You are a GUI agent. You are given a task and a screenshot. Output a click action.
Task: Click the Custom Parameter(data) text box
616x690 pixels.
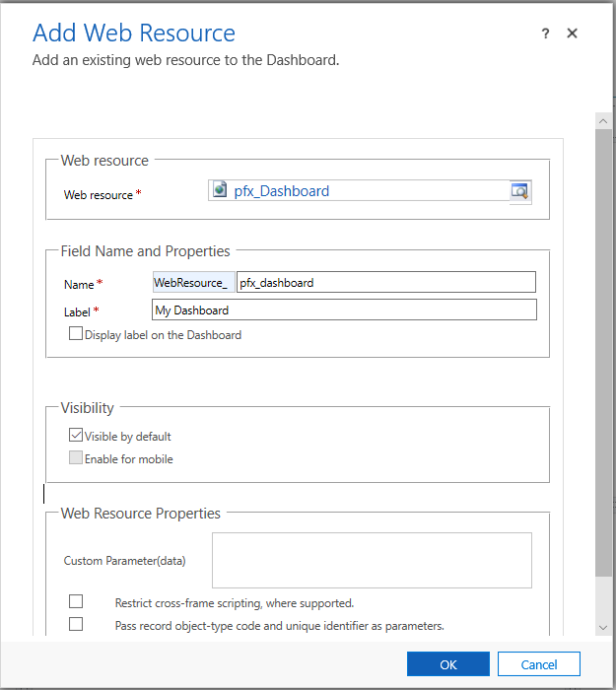click(372, 560)
